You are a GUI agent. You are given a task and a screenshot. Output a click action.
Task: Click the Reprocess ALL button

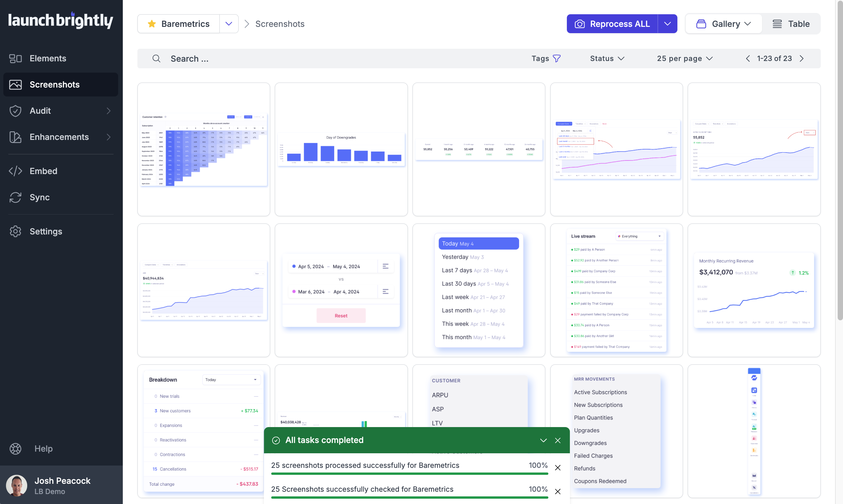(612, 24)
